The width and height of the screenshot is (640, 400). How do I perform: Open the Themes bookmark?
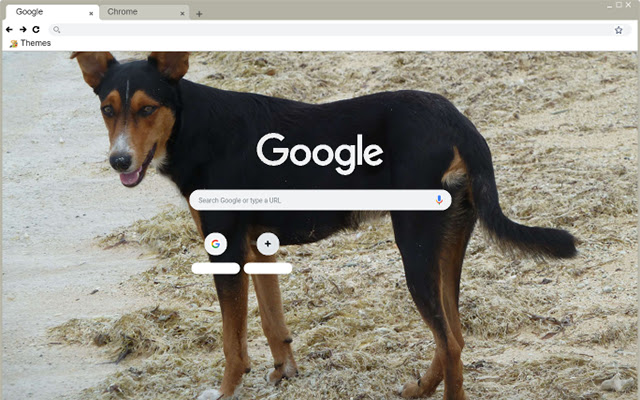30,43
